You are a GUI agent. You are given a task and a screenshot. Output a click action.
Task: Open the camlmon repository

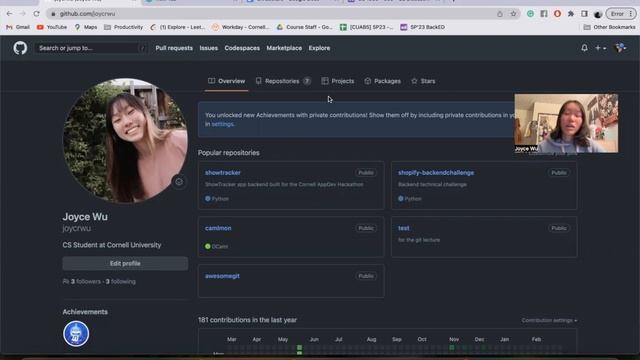[x=218, y=228]
